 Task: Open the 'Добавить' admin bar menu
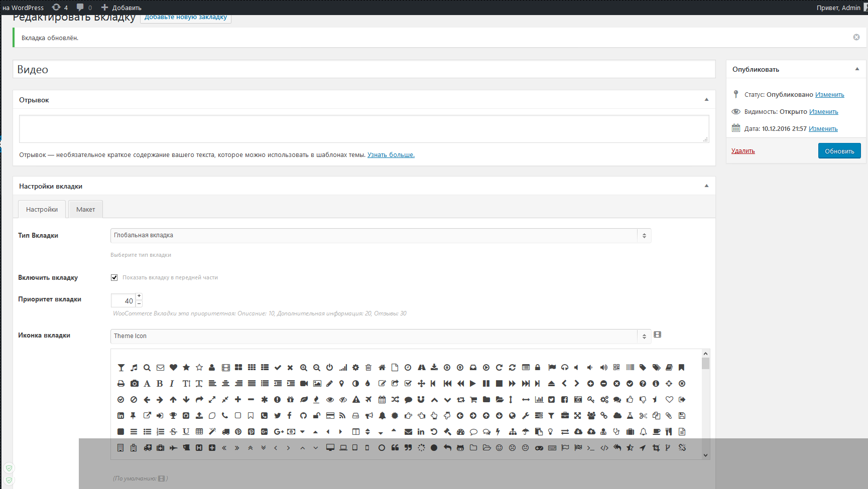pos(121,8)
